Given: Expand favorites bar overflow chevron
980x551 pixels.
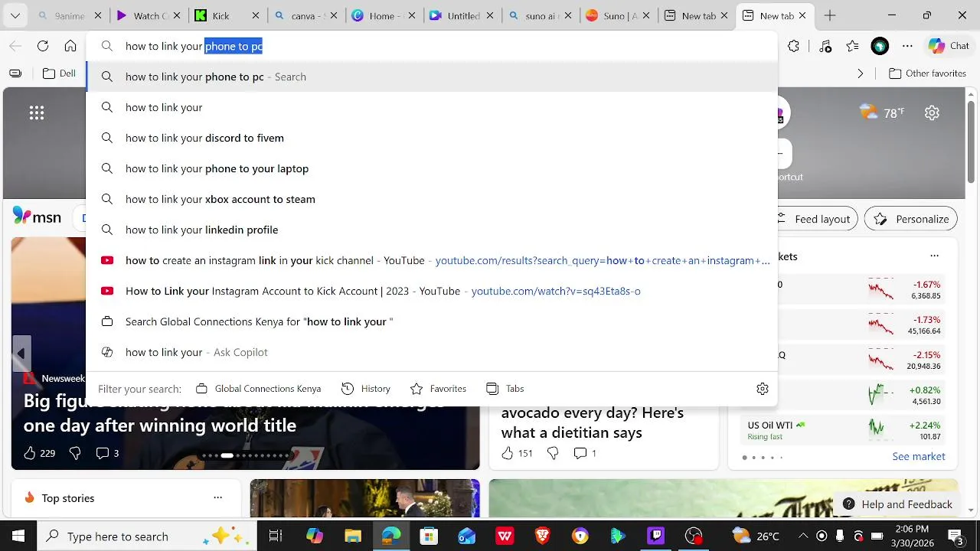Looking at the screenshot, I should [x=861, y=73].
